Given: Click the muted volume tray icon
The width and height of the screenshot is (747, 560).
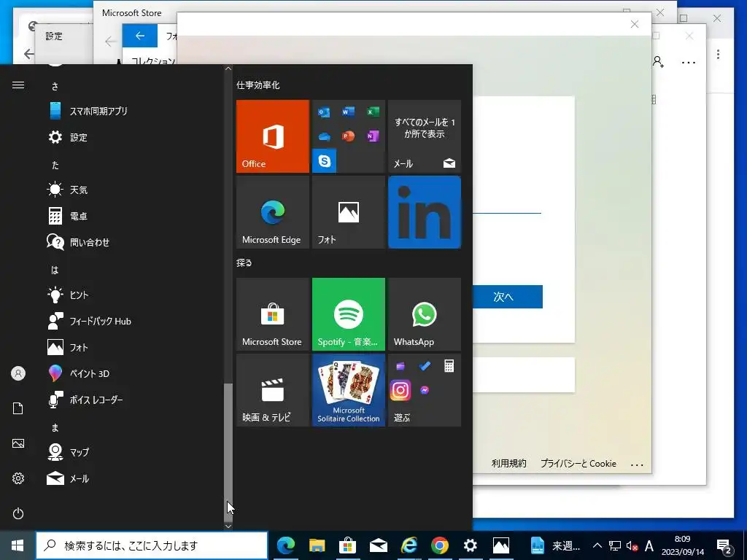Looking at the screenshot, I should [632, 545].
